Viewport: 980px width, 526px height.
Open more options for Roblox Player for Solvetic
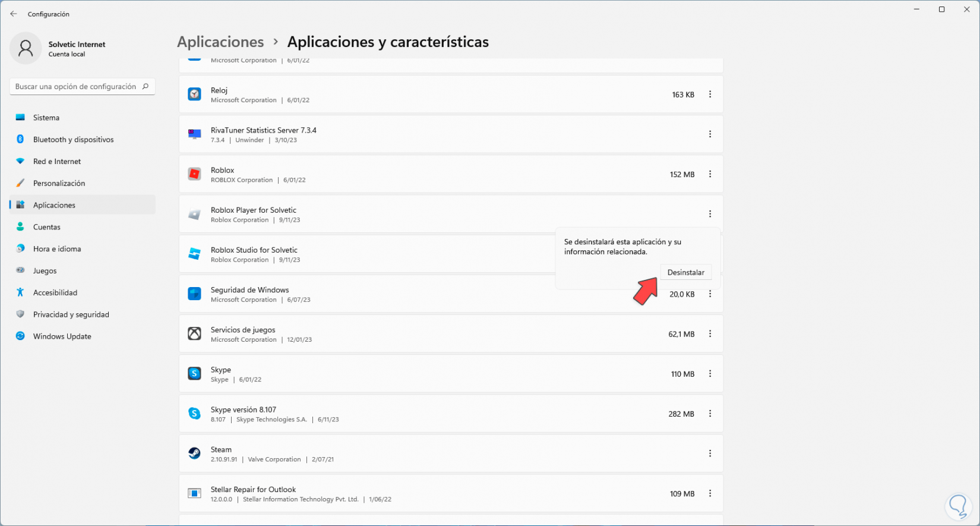[710, 214]
